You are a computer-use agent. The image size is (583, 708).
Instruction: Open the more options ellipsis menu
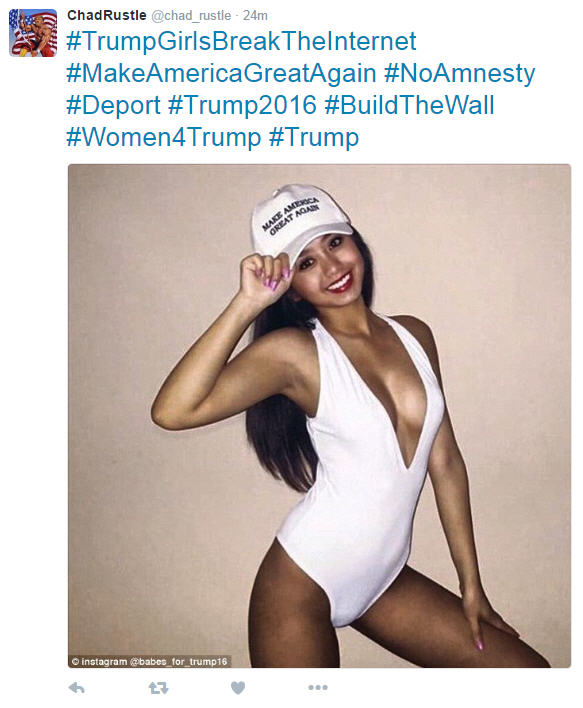click(x=318, y=687)
